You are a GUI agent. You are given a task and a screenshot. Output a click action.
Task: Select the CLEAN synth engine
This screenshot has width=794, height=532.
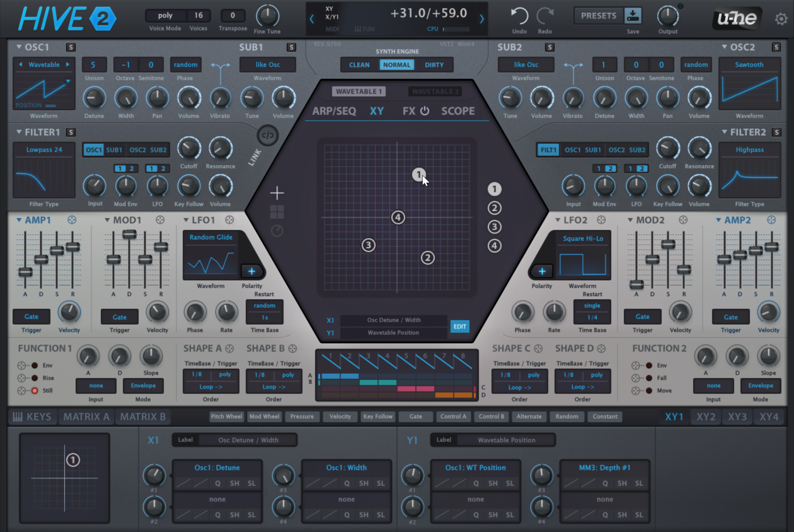click(359, 65)
